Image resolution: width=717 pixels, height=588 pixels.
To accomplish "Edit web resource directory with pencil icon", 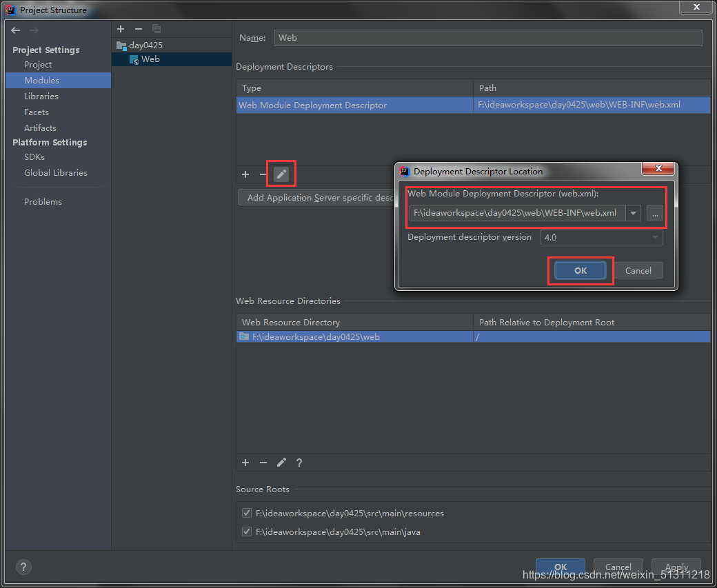I will tap(281, 463).
